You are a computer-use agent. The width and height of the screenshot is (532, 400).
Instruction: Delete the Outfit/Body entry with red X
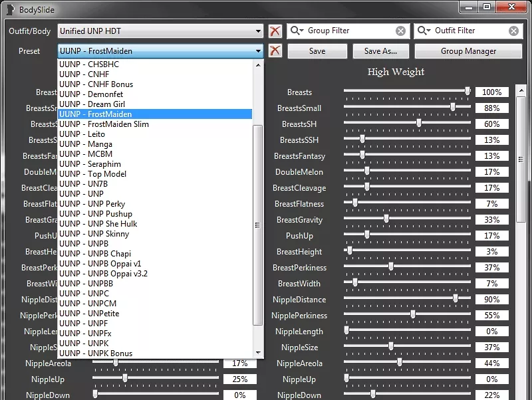click(275, 31)
